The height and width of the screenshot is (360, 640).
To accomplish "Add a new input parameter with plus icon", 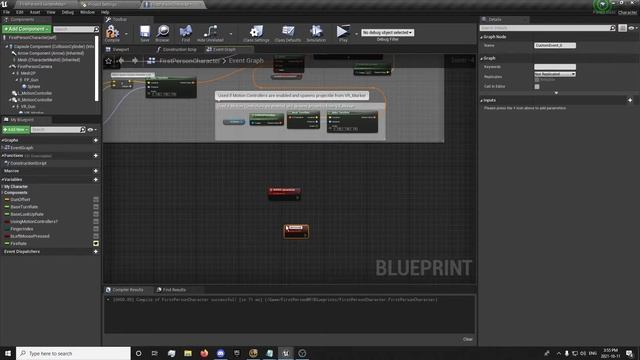I will (630, 100).
